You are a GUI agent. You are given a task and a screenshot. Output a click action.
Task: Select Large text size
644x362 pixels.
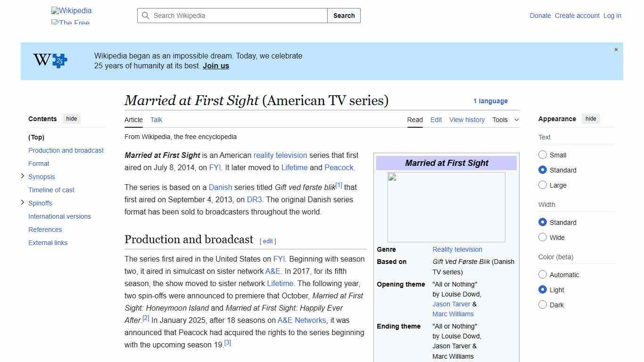coord(543,185)
